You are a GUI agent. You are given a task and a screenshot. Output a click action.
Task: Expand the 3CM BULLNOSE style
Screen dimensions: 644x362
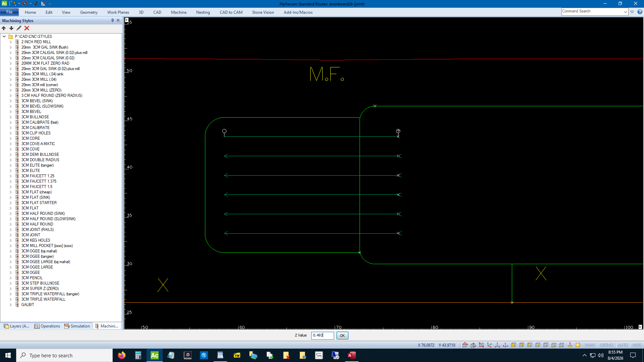point(10,117)
